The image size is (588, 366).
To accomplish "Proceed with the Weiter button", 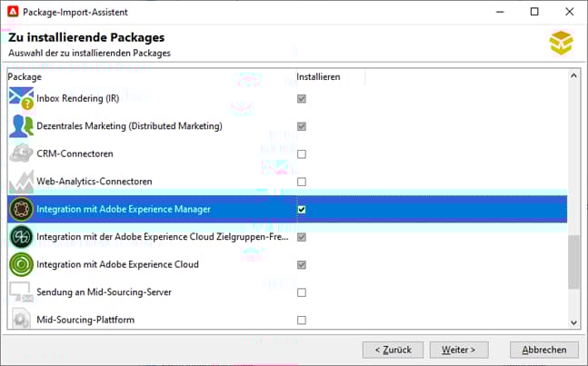I will click(459, 350).
